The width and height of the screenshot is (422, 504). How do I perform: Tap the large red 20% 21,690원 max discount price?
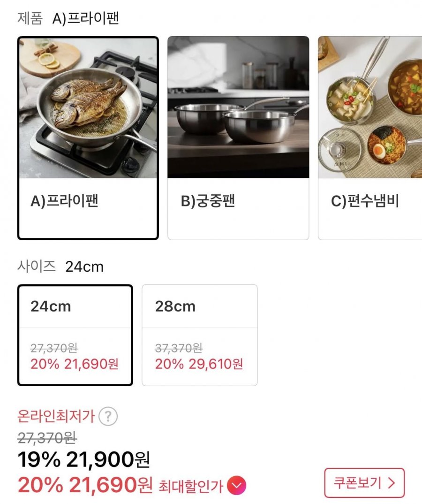pos(85,485)
